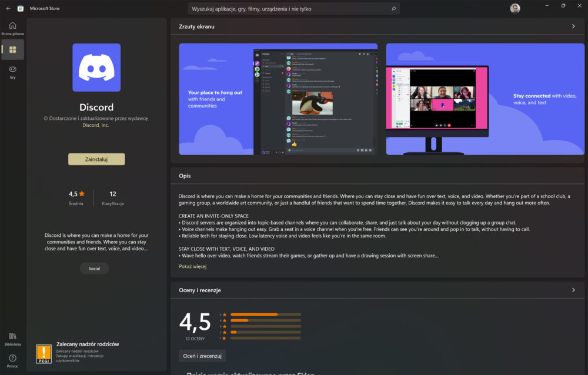Install Discord with Zainstaluj button
This screenshot has width=588, height=375.
(x=96, y=159)
